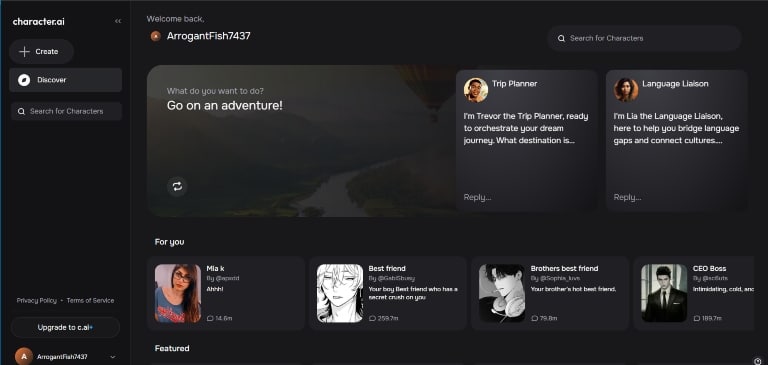The width and height of the screenshot is (768, 365).
Task: Click the chat count icon on Best friend
Action: click(372, 318)
